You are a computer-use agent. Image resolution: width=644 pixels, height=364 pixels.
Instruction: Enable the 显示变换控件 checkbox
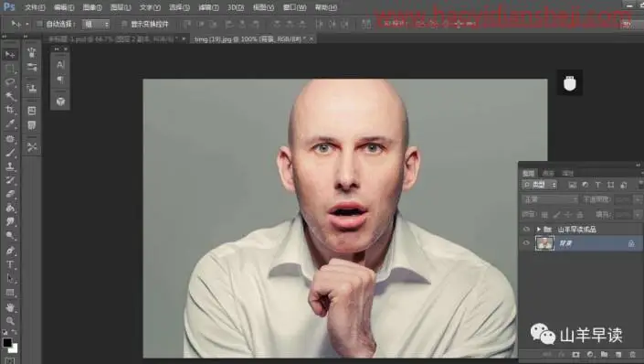tap(124, 25)
